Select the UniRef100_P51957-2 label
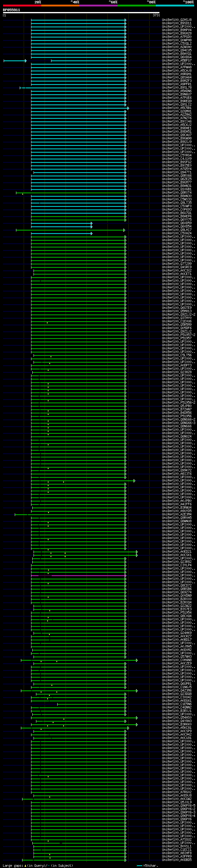The width and height of the screenshot is (197, 868). pyautogui.click(x=179, y=335)
